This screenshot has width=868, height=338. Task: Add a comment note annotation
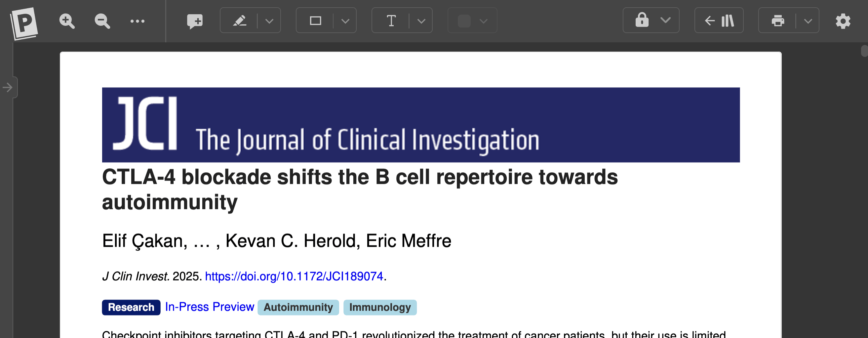(x=195, y=21)
